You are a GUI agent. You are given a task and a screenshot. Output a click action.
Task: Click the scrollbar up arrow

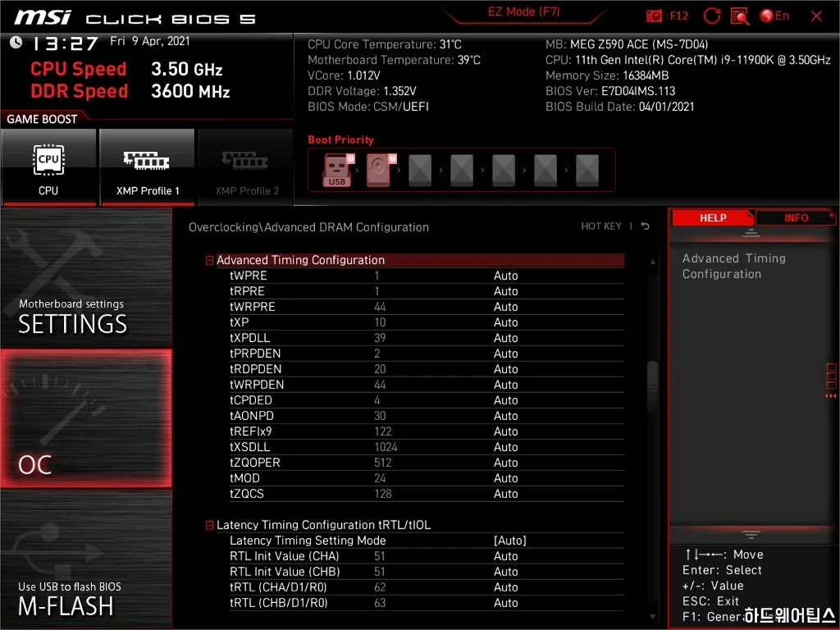coord(652,262)
